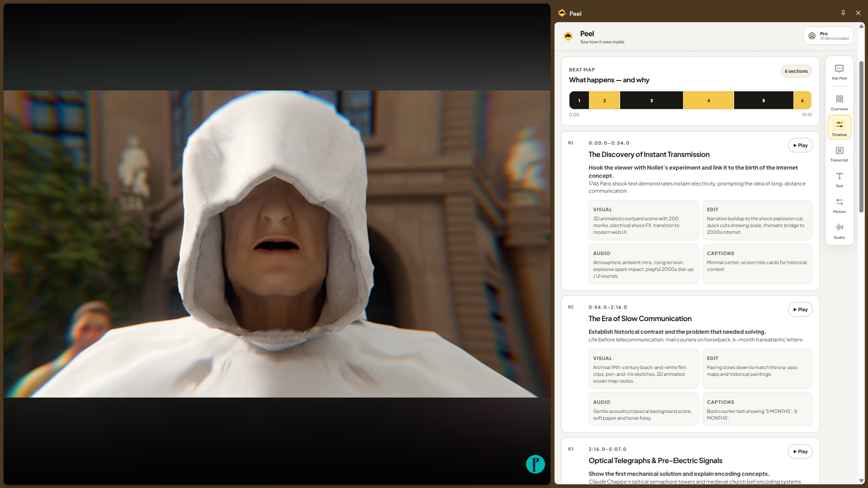The width and height of the screenshot is (868, 488).
Task: Open the Motion analysis view
Action: pyautogui.click(x=839, y=205)
